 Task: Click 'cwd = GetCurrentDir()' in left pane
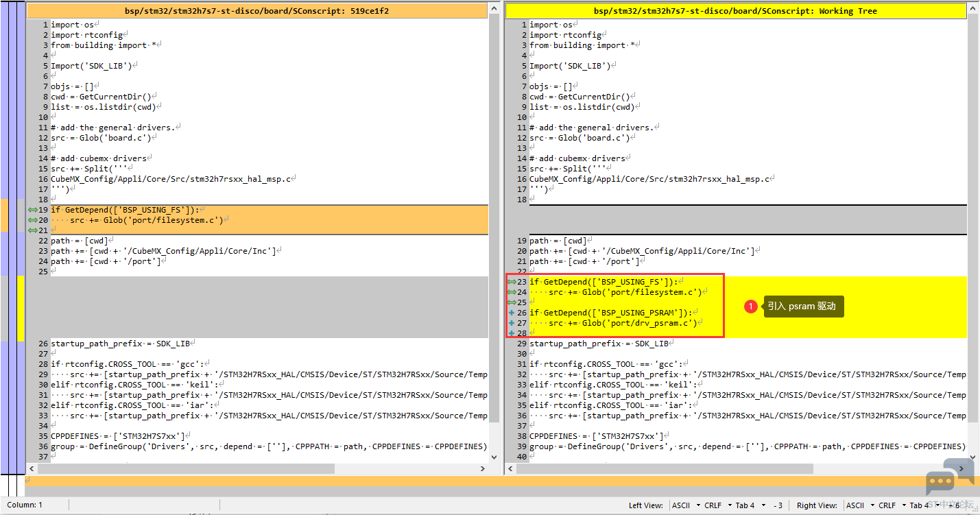101,97
